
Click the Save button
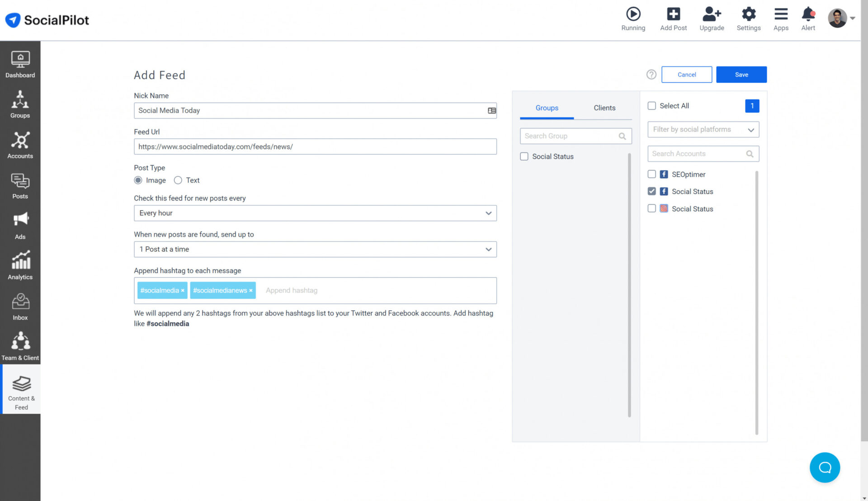point(741,75)
